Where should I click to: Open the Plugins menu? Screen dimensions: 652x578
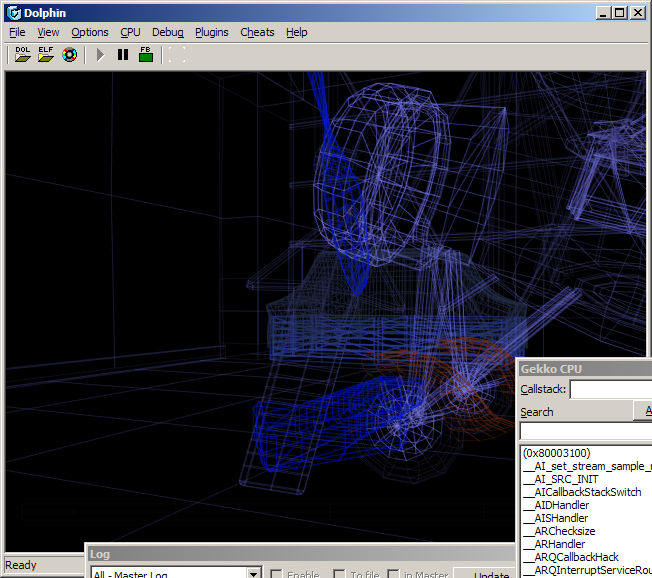click(x=212, y=32)
